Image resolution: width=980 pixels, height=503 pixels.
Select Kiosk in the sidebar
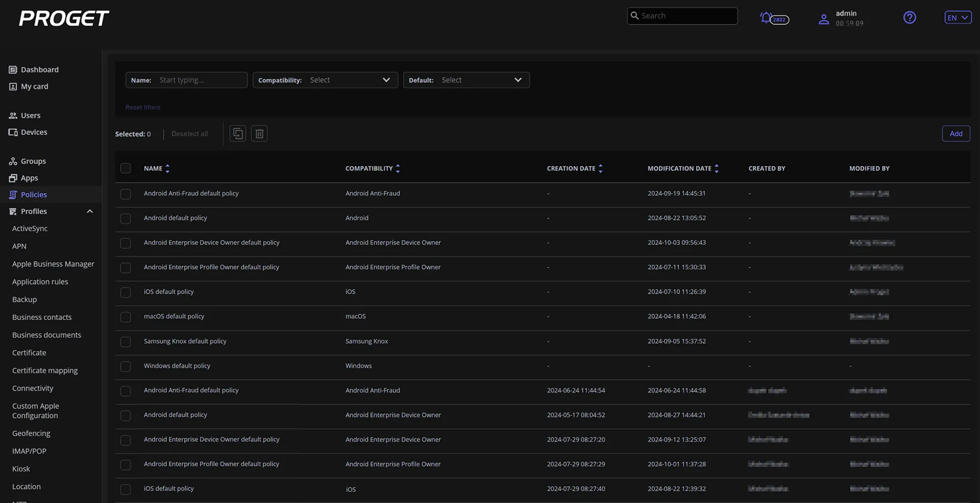click(x=21, y=469)
